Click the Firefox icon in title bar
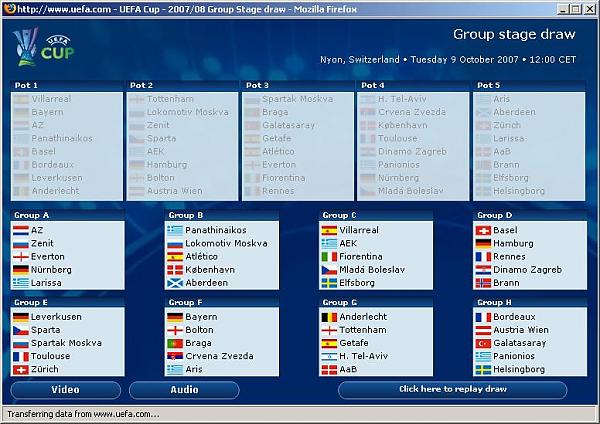600x424 pixels. pos(8,8)
